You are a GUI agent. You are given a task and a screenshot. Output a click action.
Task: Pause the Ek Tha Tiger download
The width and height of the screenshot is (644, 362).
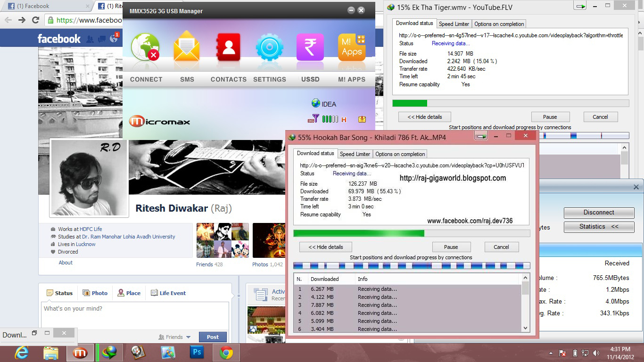[x=550, y=117]
